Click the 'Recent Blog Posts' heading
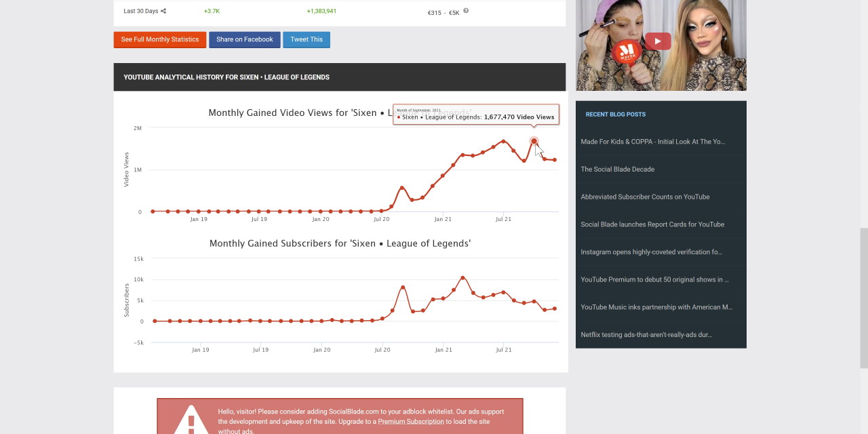 pos(616,114)
